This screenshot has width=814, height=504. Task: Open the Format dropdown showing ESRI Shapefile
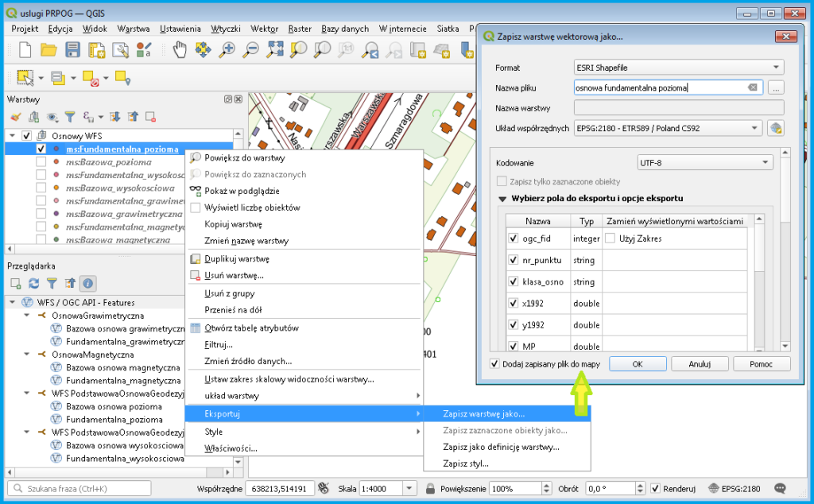[678, 68]
